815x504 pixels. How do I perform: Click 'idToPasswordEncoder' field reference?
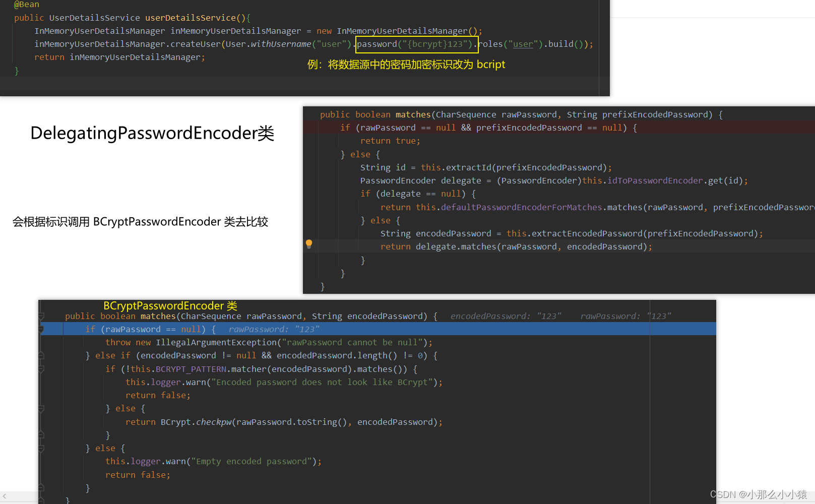tap(655, 180)
